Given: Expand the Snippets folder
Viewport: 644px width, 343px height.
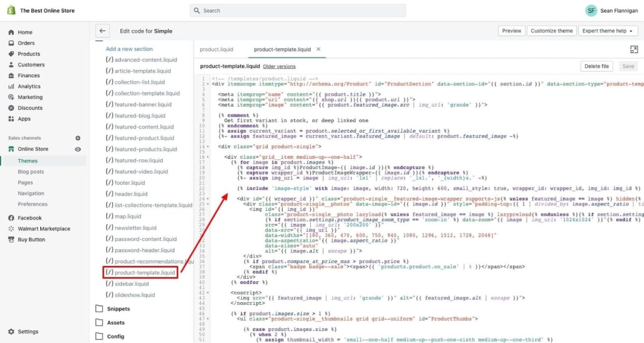Looking at the screenshot, I should pyautogui.click(x=118, y=309).
